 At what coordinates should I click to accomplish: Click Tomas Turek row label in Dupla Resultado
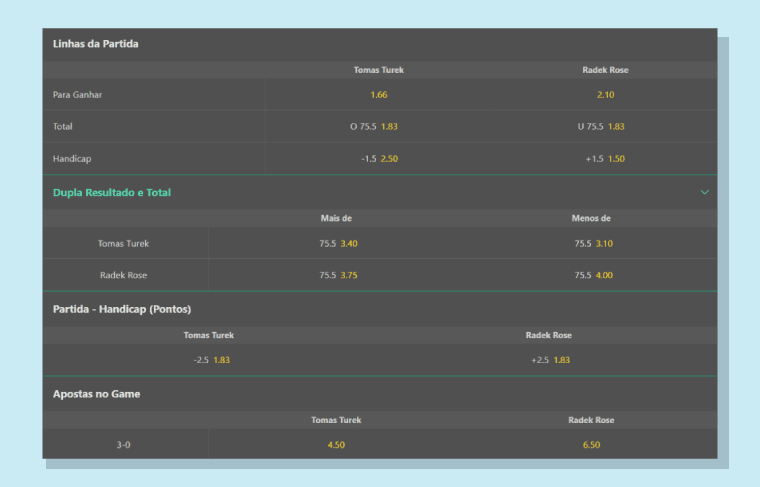click(123, 243)
